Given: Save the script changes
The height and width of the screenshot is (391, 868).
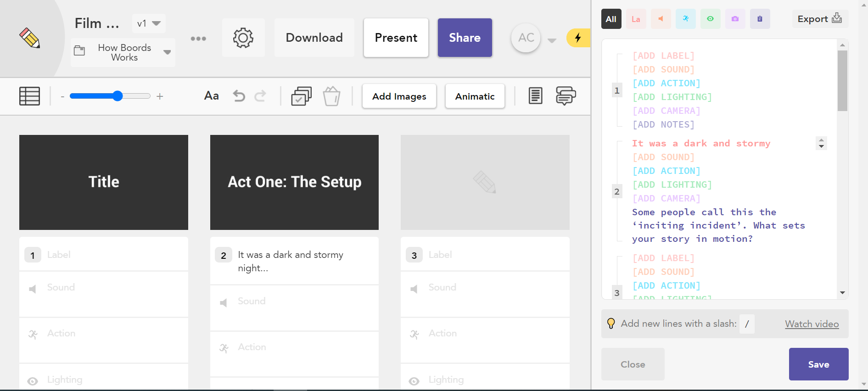Looking at the screenshot, I should tap(818, 364).
